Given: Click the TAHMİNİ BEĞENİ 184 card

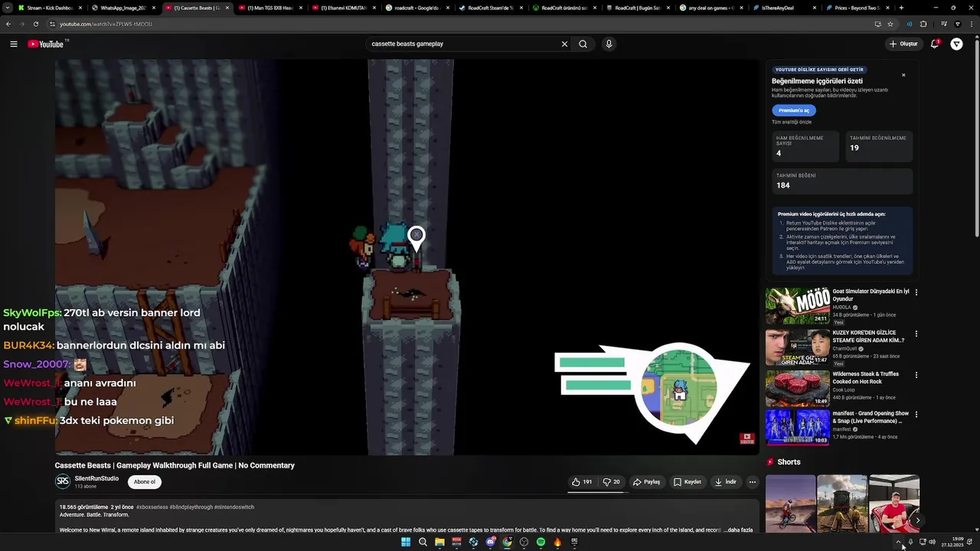Looking at the screenshot, I should 843,181.
